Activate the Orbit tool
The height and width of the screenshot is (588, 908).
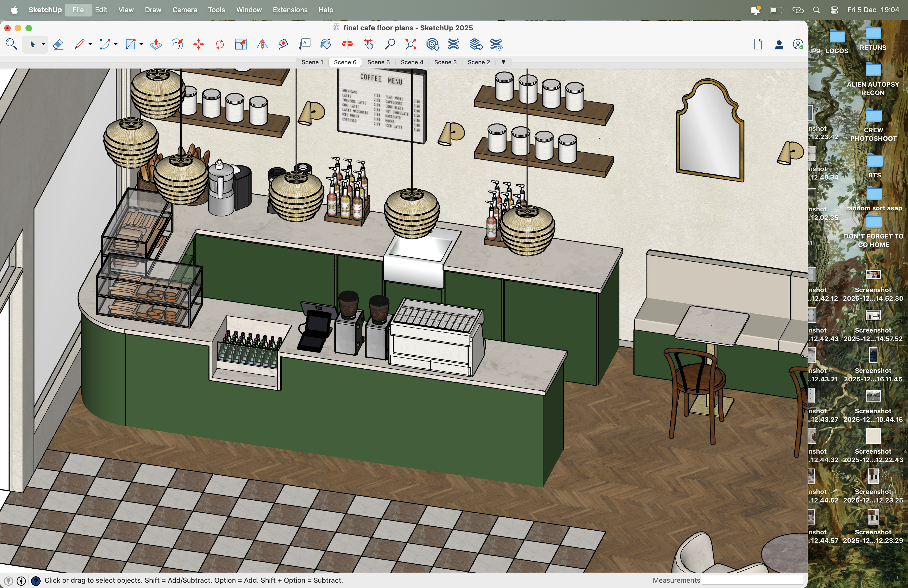(347, 45)
